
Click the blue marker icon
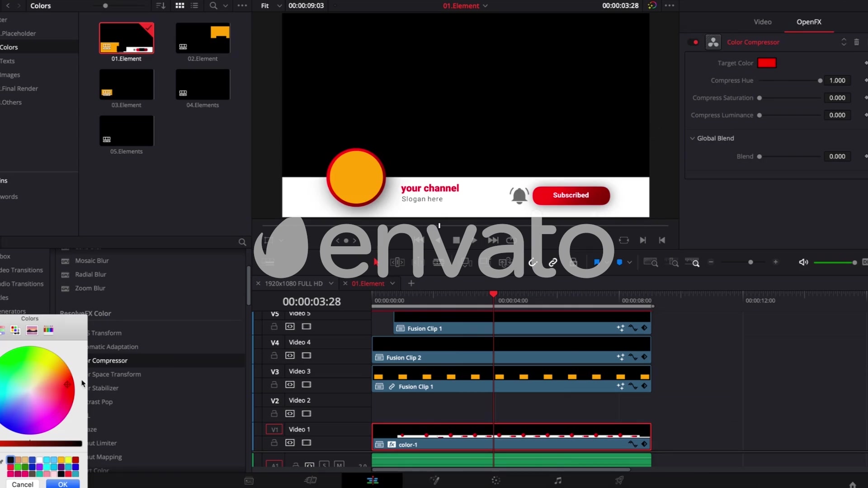pos(619,262)
